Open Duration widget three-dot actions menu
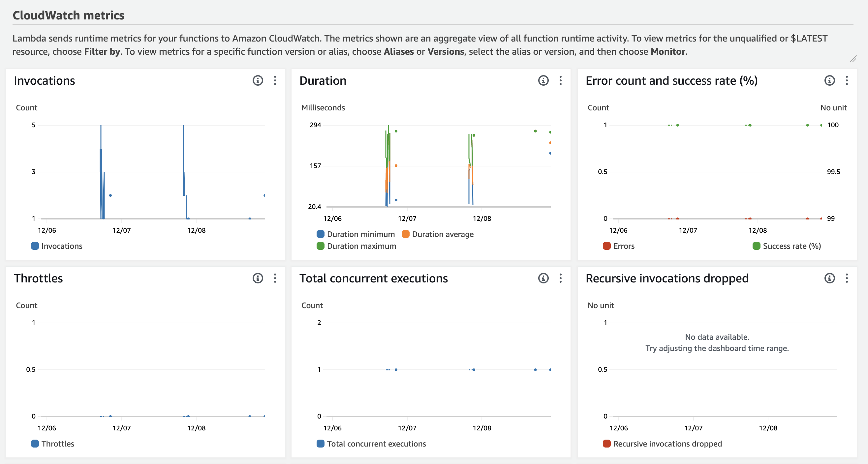The image size is (868, 464). [x=560, y=80]
